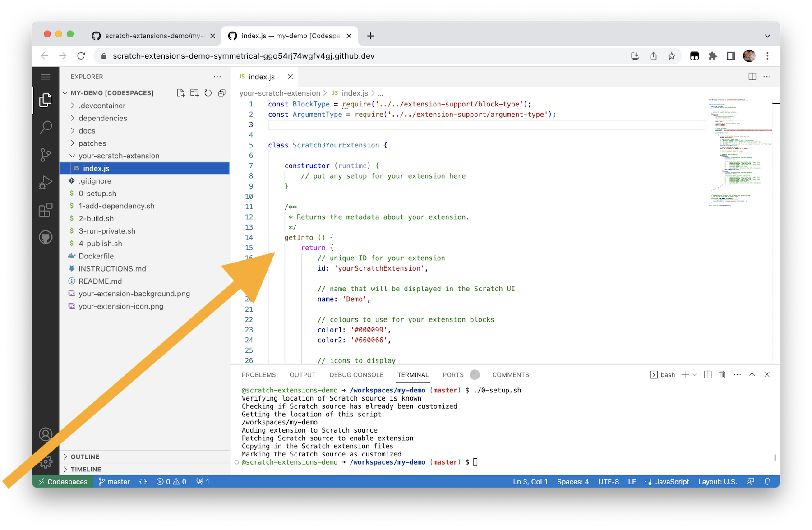
Task: Open the Source Control view
Action: click(x=45, y=155)
